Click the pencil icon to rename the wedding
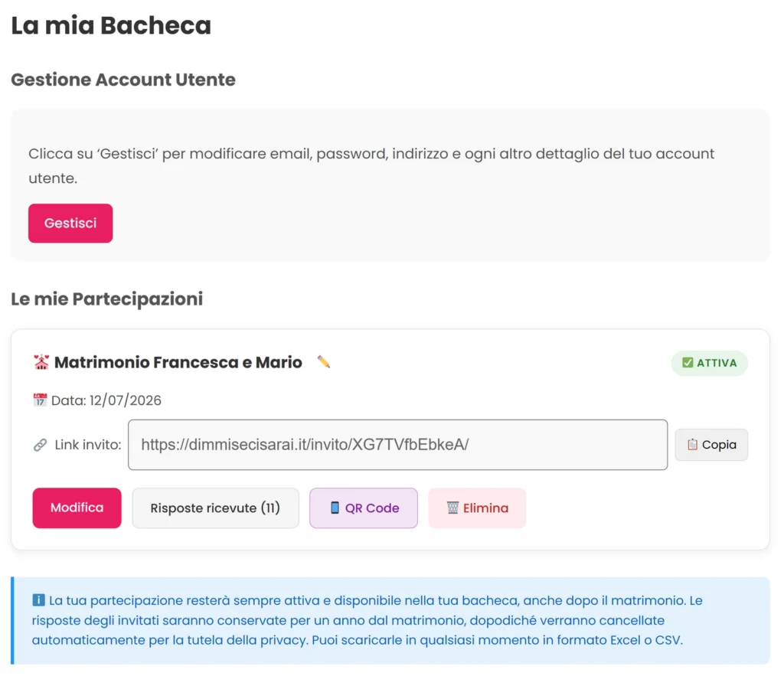Image resolution: width=784 pixels, height=676 pixels. pos(323,362)
